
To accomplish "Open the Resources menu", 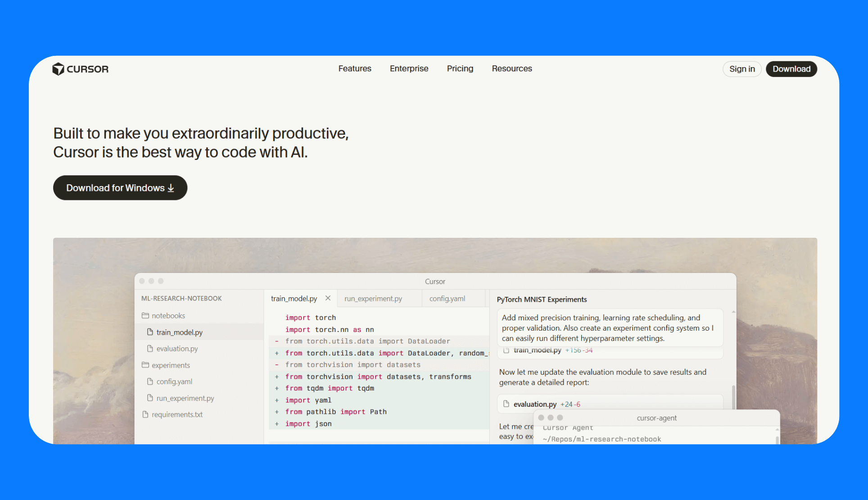I will pyautogui.click(x=512, y=68).
